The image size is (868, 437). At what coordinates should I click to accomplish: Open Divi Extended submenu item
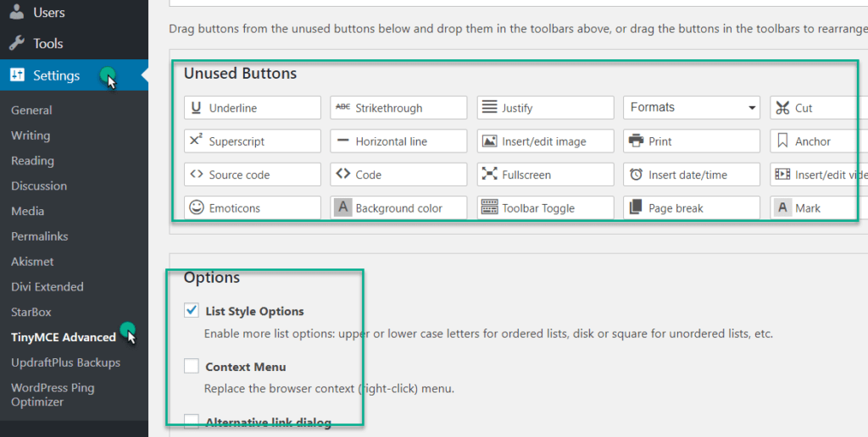pos(47,286)
